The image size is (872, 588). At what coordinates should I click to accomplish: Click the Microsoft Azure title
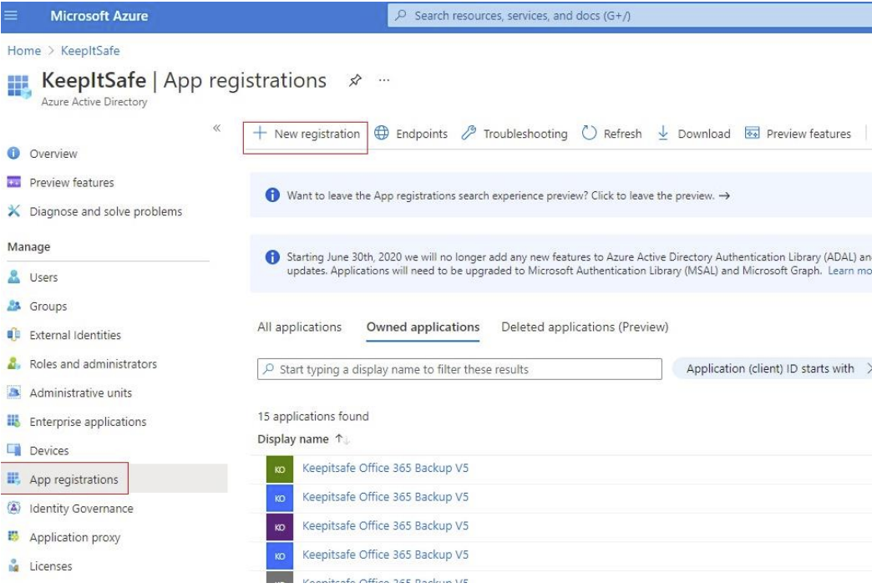[99, 16]
